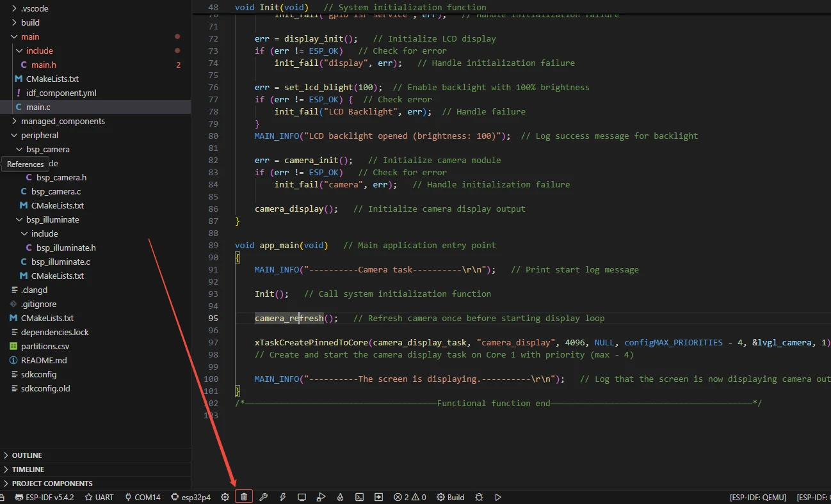831x504 pixels.
Task: Click the flame build-flash-monitor icon
Action: click(340, 497)
